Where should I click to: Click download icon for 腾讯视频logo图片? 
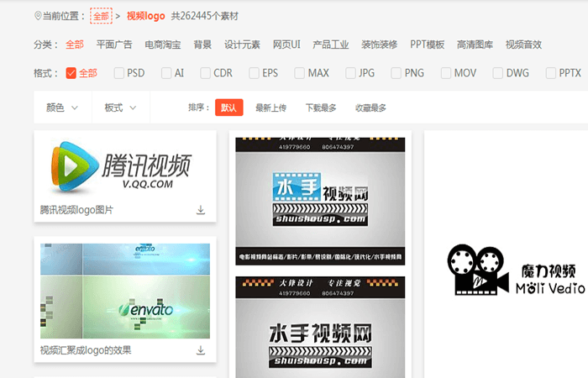click(201, 210)
